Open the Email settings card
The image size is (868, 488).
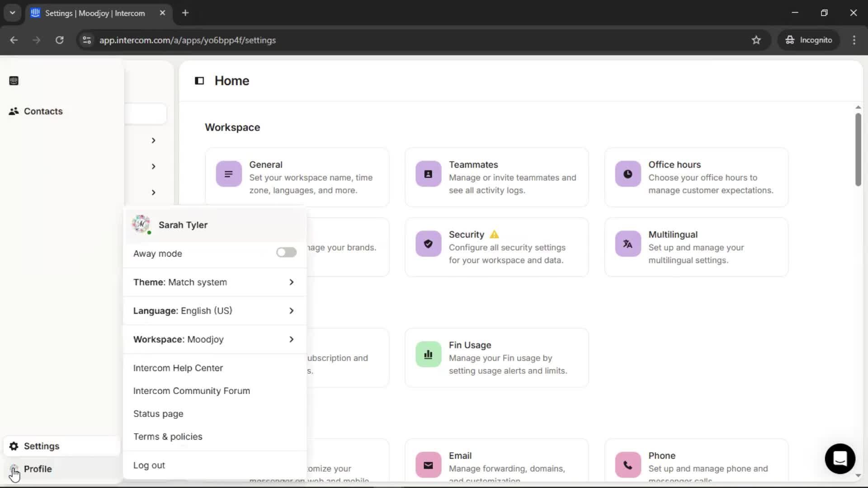(497, 461)
